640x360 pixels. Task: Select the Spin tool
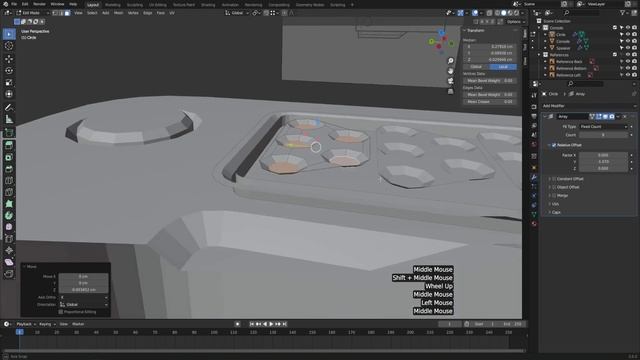pos(9,216)
